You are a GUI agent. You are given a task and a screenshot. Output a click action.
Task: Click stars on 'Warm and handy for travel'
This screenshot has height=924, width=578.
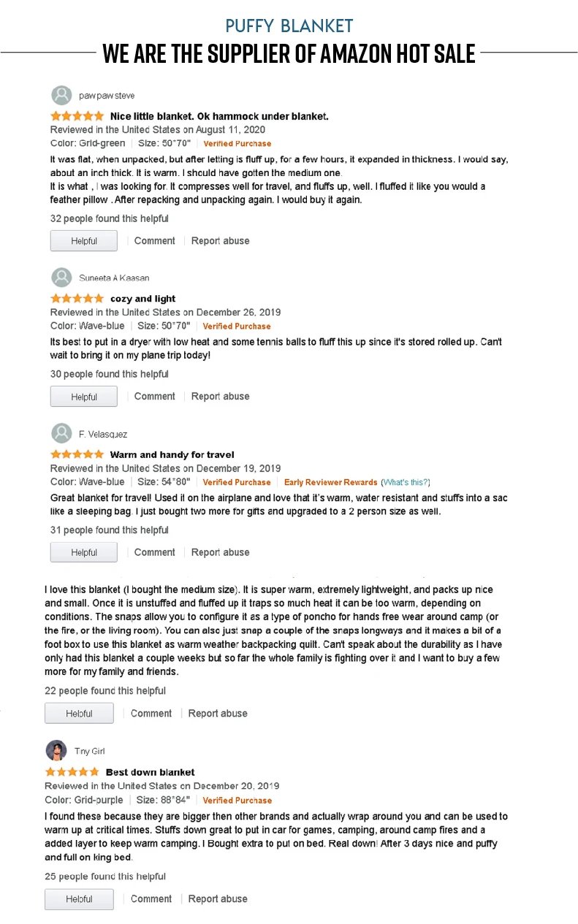pyautogui.click(x=77, y=454)
